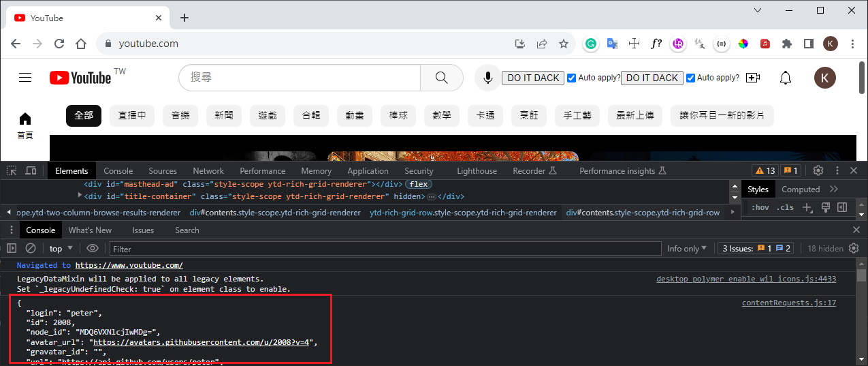Uncheck the second Auto apply checkbox
Image resolution: width=868 pixels, height=366 pixels.
[690, 78]
